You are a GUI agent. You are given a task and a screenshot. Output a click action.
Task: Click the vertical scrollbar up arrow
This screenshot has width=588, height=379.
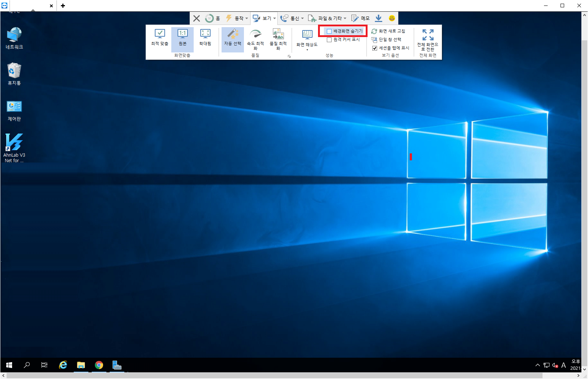(584, 15)
